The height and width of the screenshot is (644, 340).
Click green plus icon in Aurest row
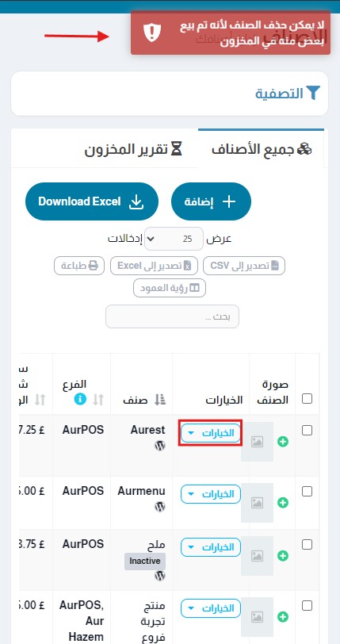pyautogui.click(x=282, y=442)
